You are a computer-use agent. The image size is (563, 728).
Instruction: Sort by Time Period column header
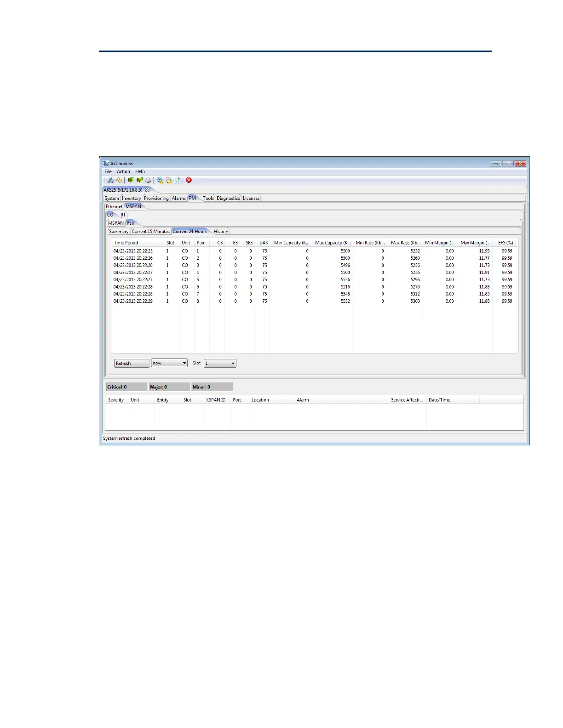(138, 243)
